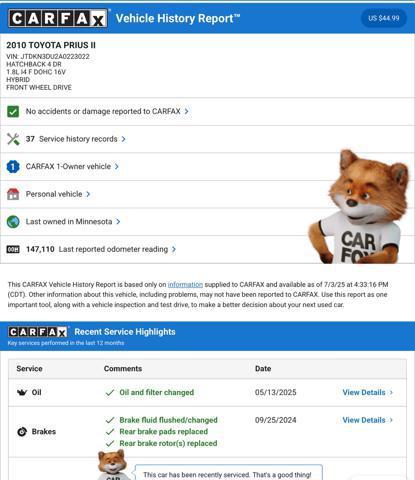Open the No accidents or damage reported link
The image size is (415, 480).
point(103,111)
